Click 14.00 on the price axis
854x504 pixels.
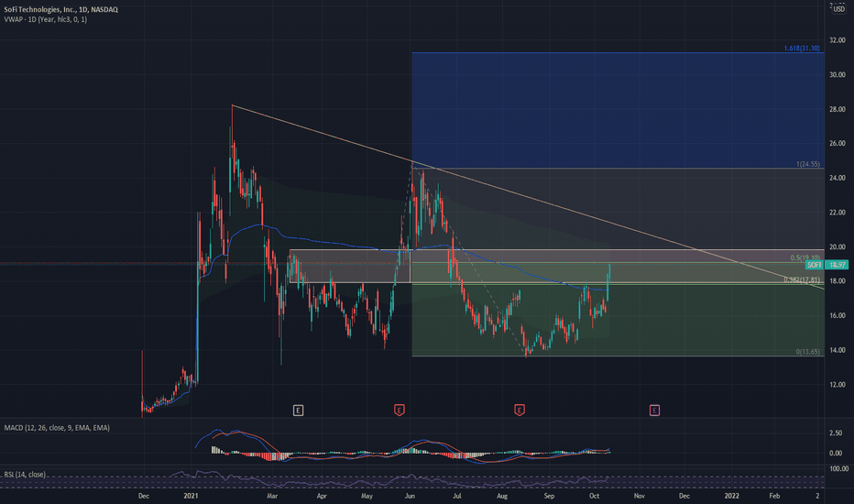(x=838, y=350)
